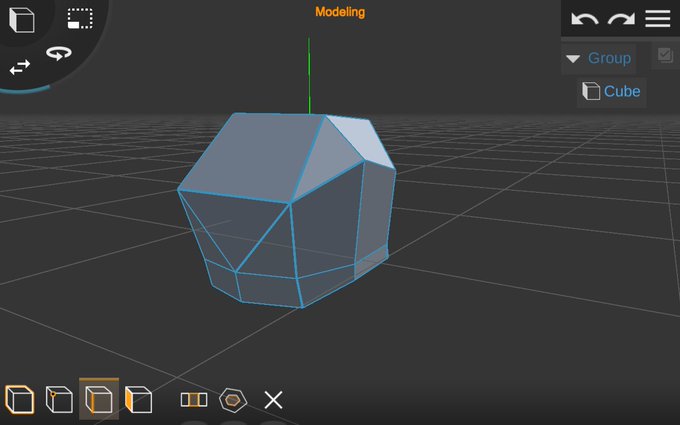Open the hamburger menu
680x425 pixels.
(657, 19)
